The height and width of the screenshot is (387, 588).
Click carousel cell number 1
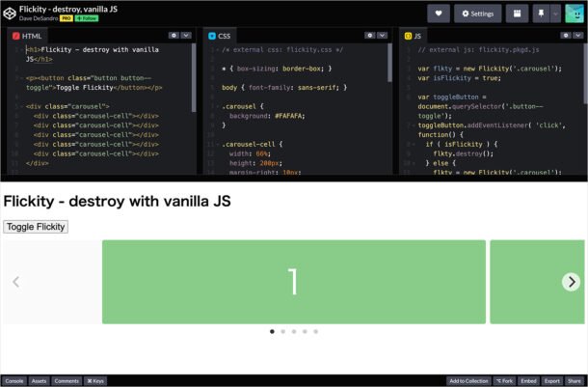(x=294, y=282)
